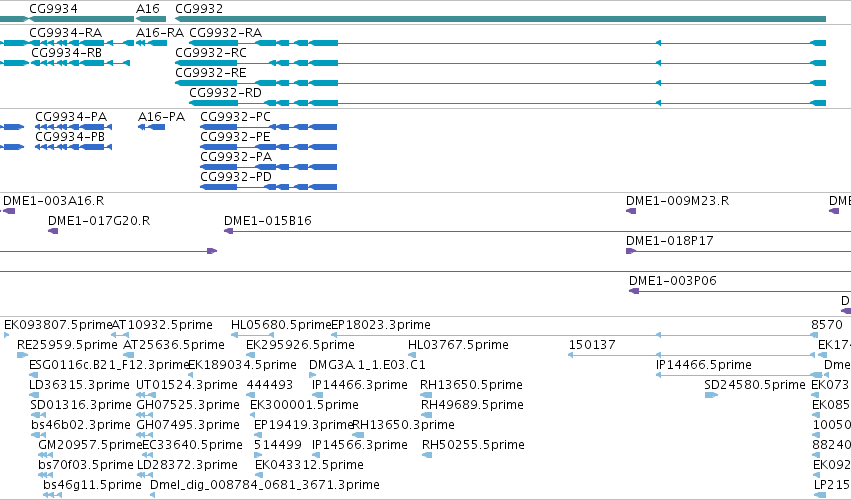
Task: Click EST EK043312.5prime
Action: point(309,465)
